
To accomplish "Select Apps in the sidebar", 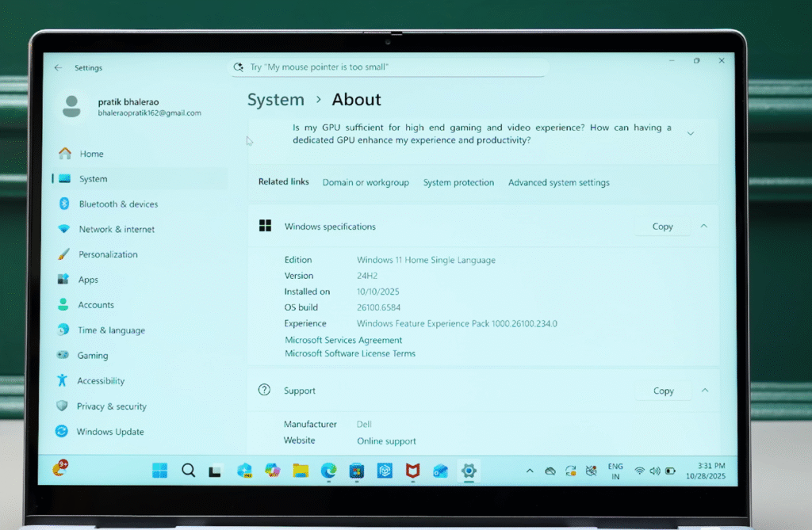I will pos(88,280).
